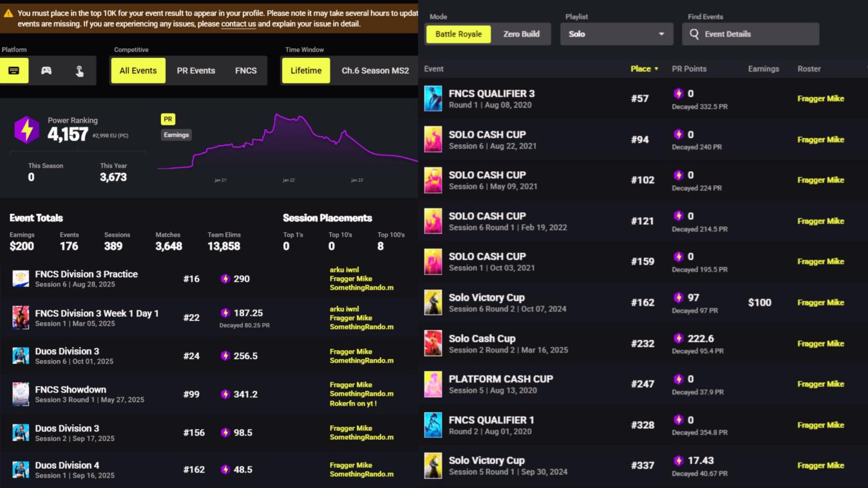
Task: Select the touch mobile platform icon
Action: [80, 70]
